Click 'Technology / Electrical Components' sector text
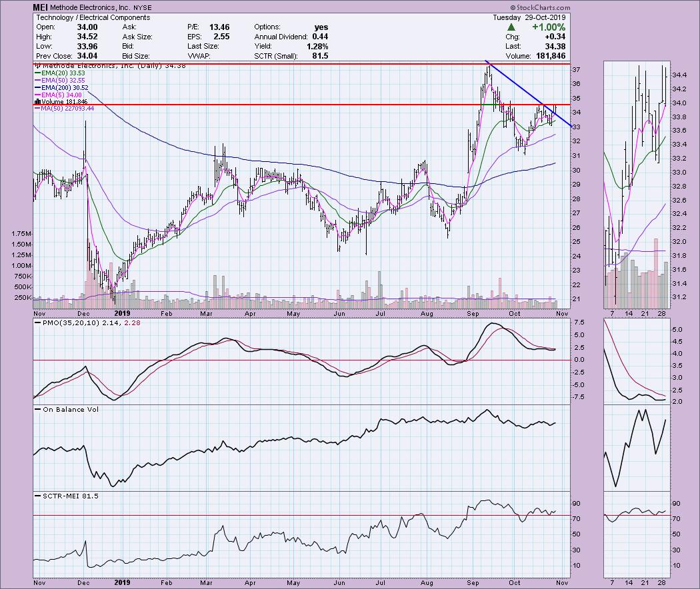This screenshot has height=589, width=700. click(93, 17)
